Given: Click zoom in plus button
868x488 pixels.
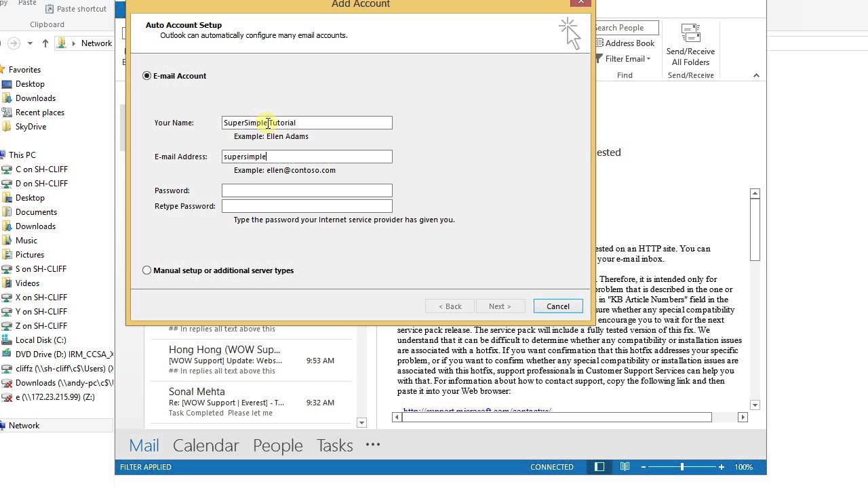Looking at the screenshot, I should click(x=722, y=467).
